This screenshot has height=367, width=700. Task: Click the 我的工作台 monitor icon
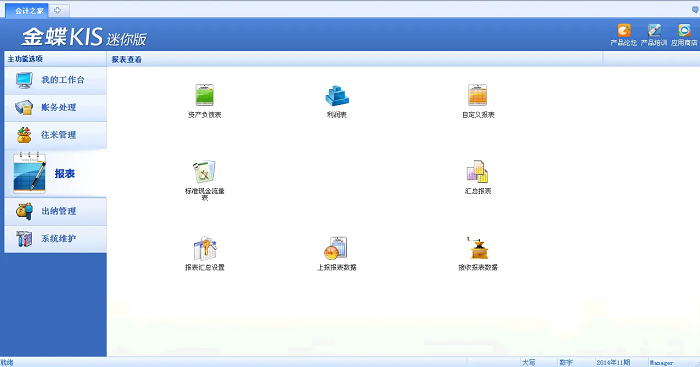pos(24,80)
